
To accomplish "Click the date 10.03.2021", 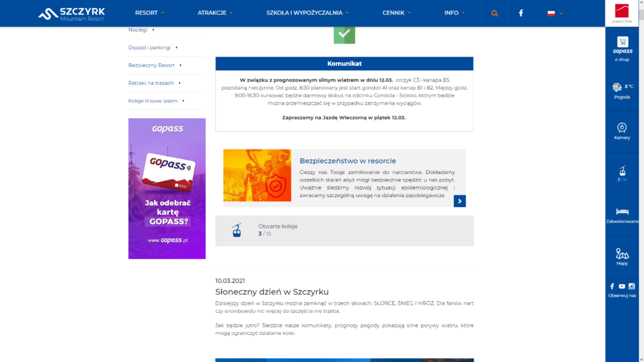I will [230, 281].
